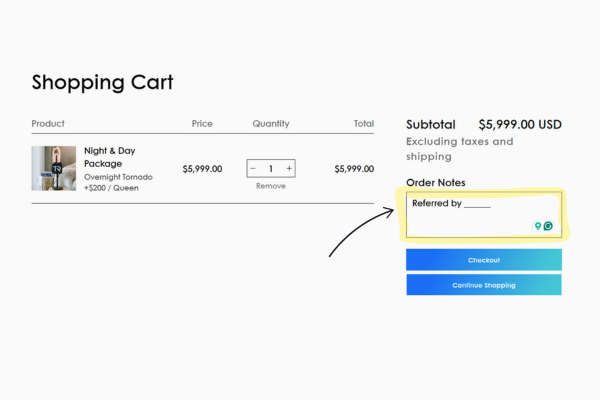The image size is (600, 400).
Task: Click the Subtotal label
Action: pos(431,124)
